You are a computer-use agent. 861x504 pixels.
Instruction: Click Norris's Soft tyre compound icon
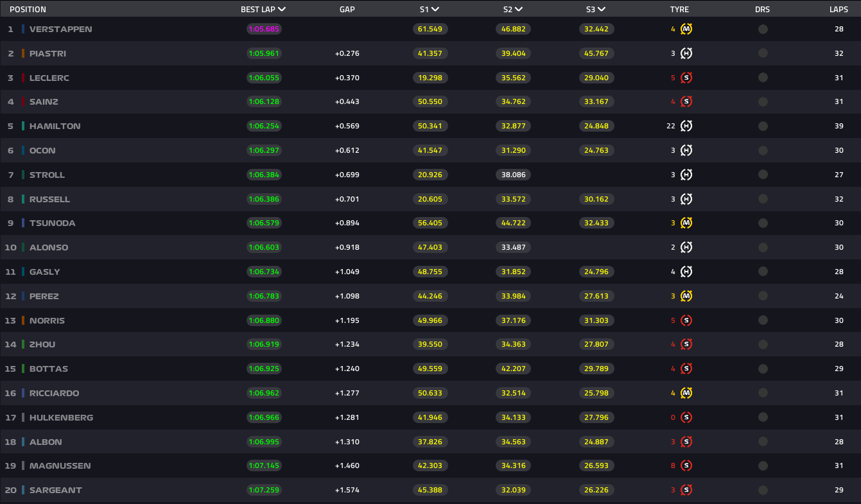[686, 320]
